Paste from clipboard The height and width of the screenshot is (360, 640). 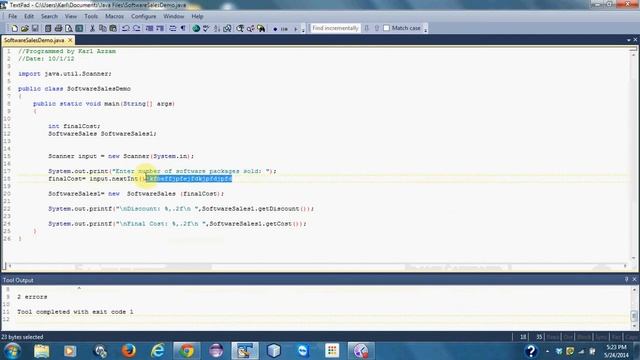113,28
